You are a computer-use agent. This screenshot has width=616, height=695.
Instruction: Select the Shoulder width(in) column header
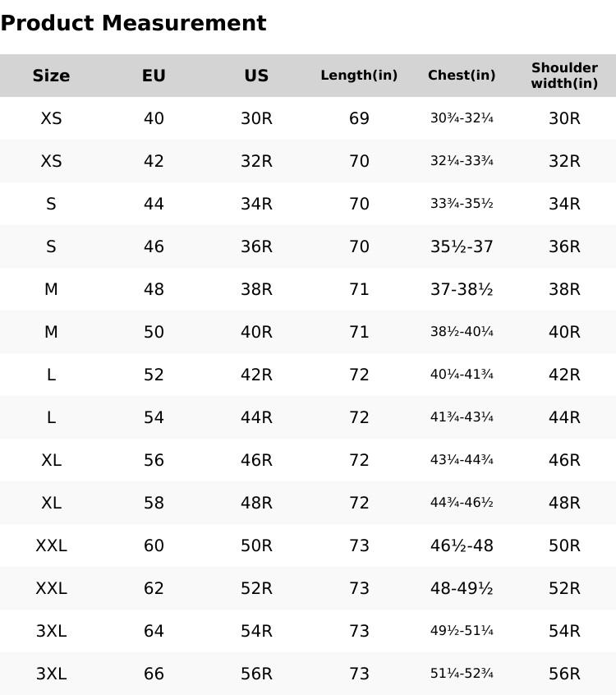[x=564, y=76]
